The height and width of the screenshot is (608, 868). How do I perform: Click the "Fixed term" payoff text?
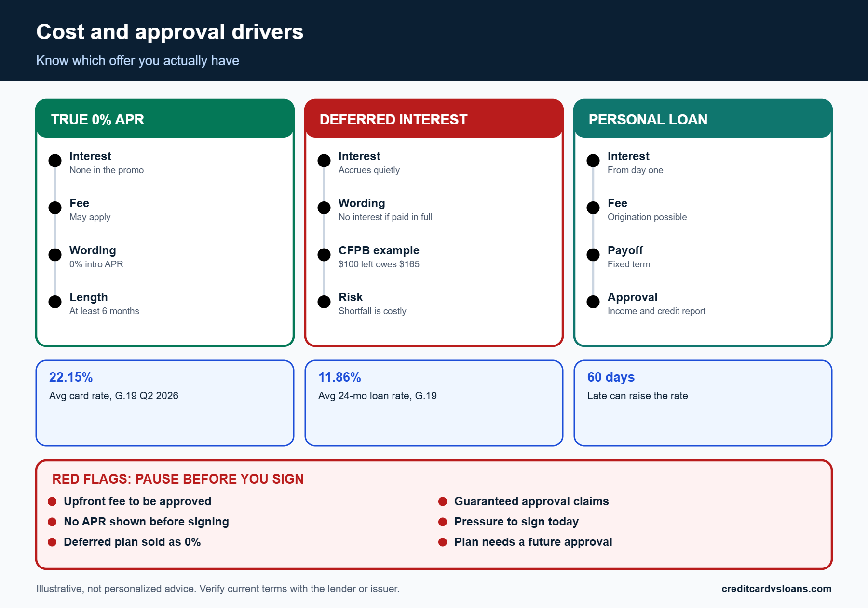pyautogui.click(x=629, y=264)
